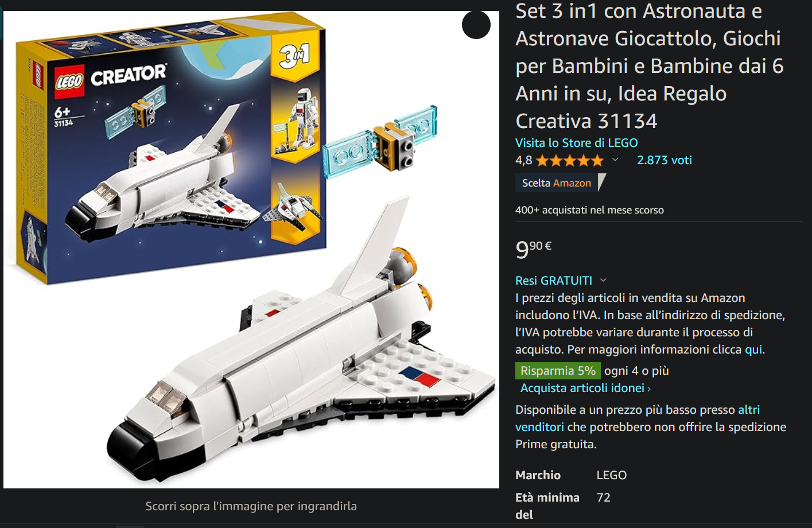
Task: Open Acquista articoli idonei arrow link
Action: pyautogui.click(x=585, y=388)
